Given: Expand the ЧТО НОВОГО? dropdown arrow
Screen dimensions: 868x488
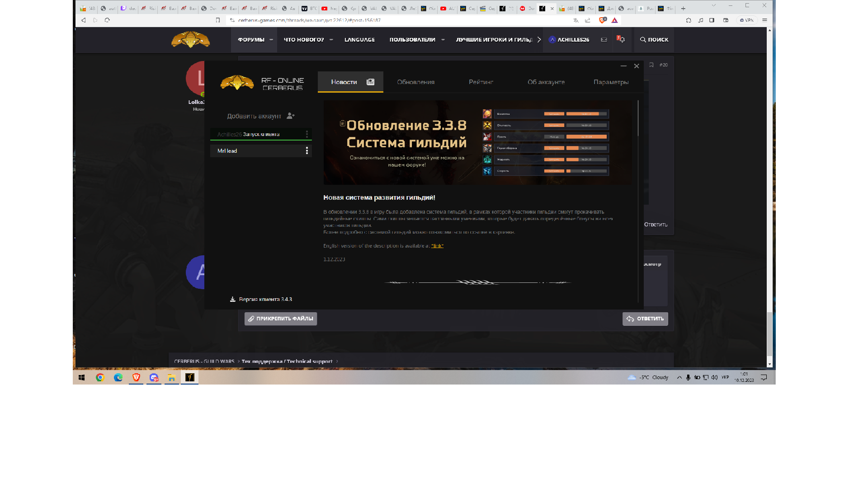Looking at the screenshot, I should click(x=331, y=40).
